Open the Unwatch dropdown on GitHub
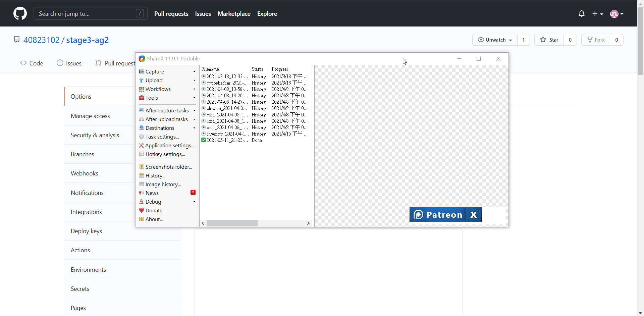The width and height of the screenshot is (644, 316). (x=495, y=40)
